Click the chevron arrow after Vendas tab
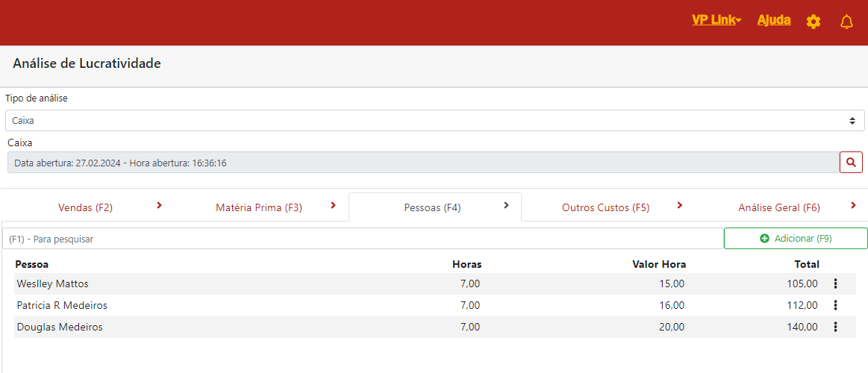 coord(159,205)
